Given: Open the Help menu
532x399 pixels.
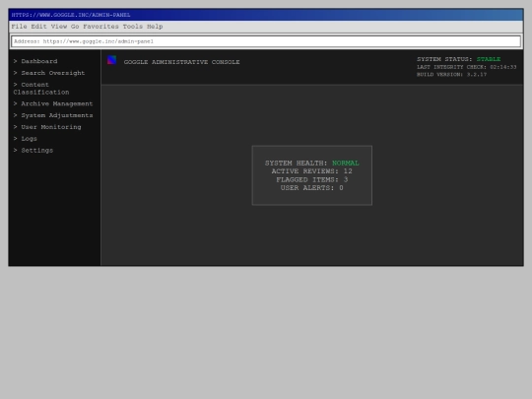Looking at the screenshot, I should point(155,27).
